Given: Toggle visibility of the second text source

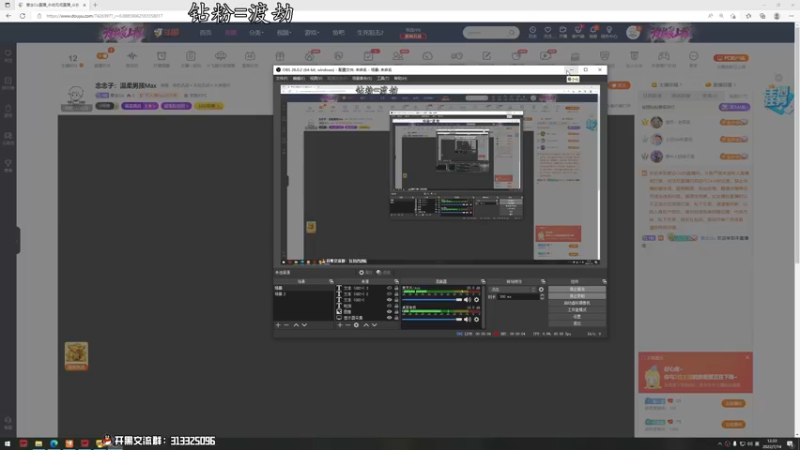Looking at the screenshot, I should [389, 294].
